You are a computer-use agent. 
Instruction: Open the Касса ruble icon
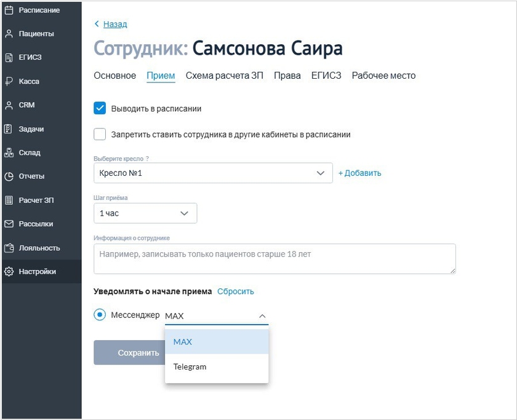pyautogui.click(x=9, y=81)
